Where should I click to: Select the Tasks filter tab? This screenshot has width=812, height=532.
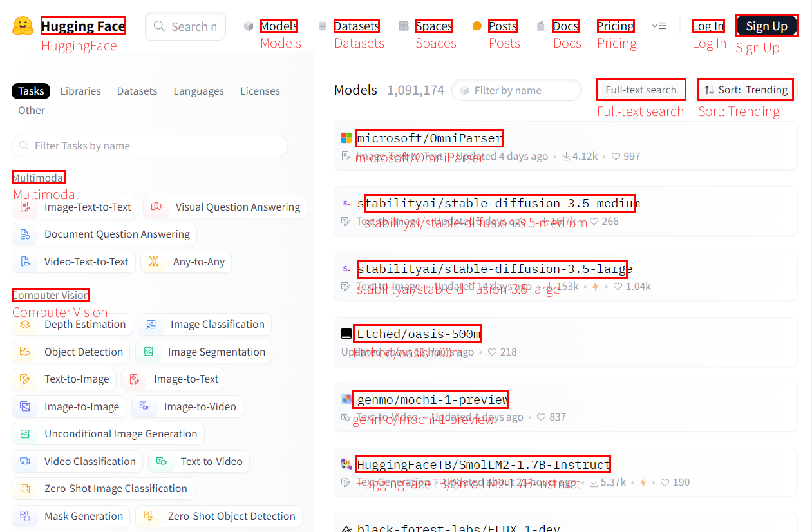pos(31,91)
